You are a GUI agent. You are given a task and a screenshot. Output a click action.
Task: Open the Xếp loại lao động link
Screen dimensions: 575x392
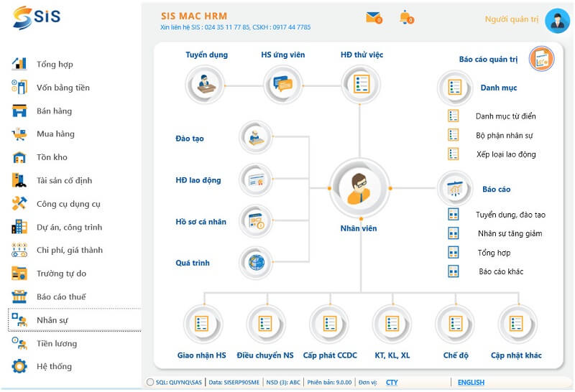506,154
